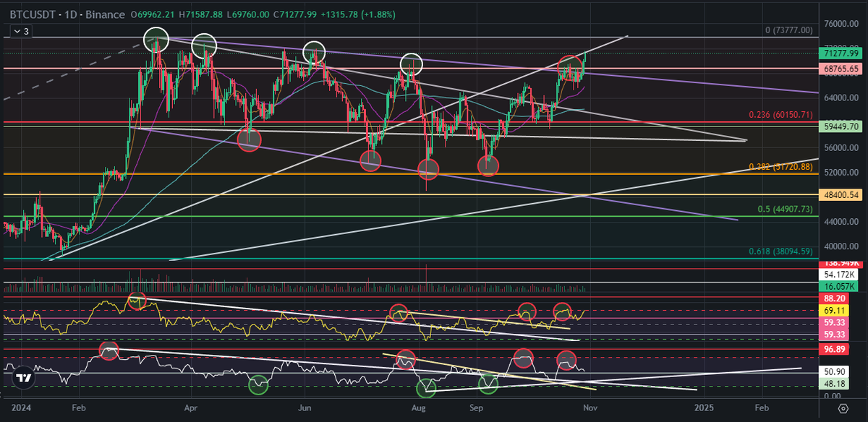Click the green change value +1315.78 (+1.88%)

359,14
